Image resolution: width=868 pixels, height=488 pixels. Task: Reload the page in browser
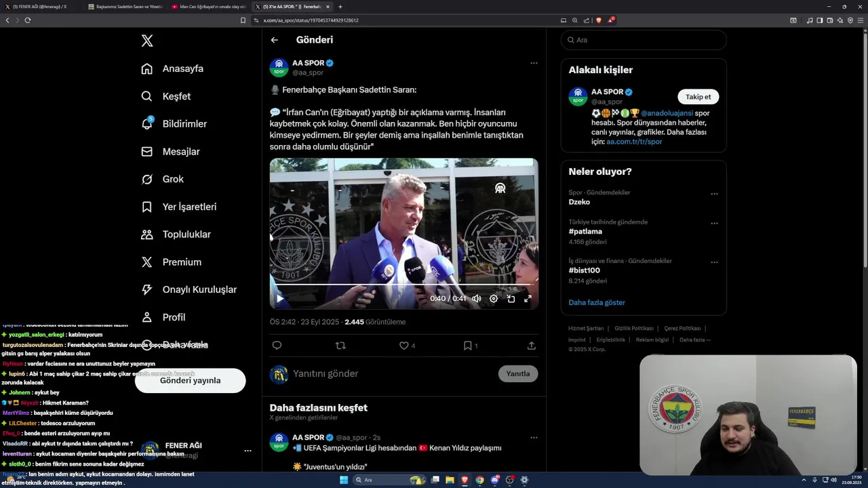pos(28,20)
